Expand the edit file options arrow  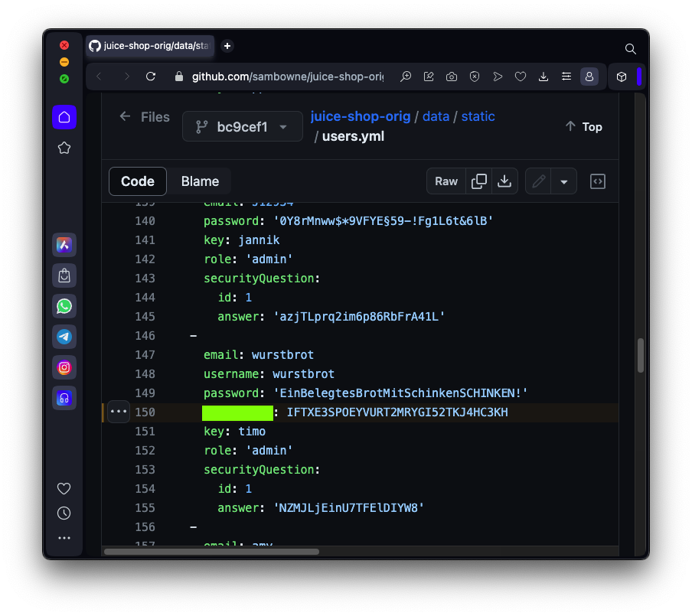(x=564, y=181)
